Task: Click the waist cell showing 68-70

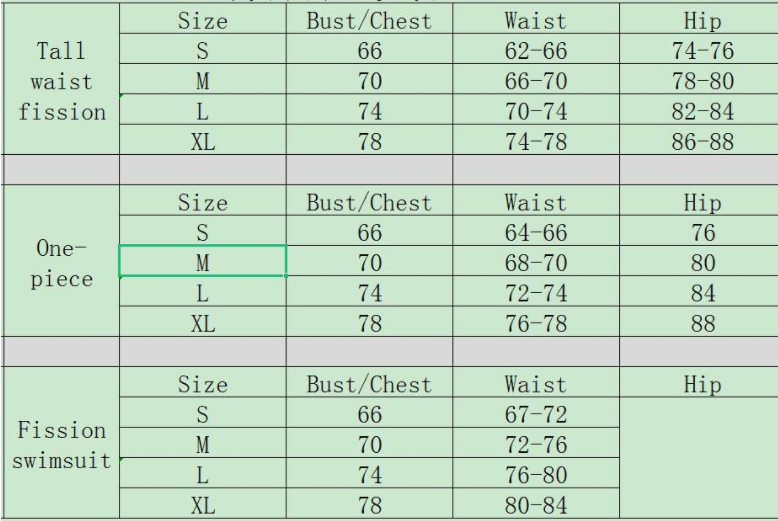Action: [x=535, y=263]
